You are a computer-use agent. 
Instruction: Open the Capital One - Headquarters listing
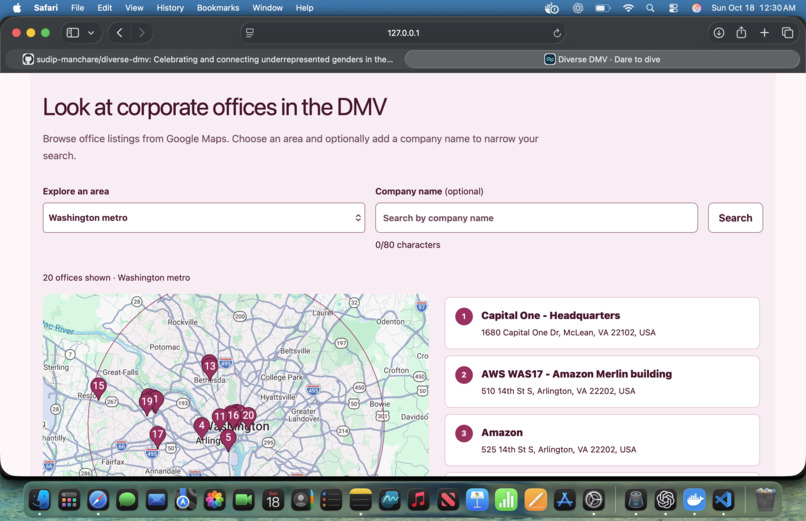[x=602, y=323]
